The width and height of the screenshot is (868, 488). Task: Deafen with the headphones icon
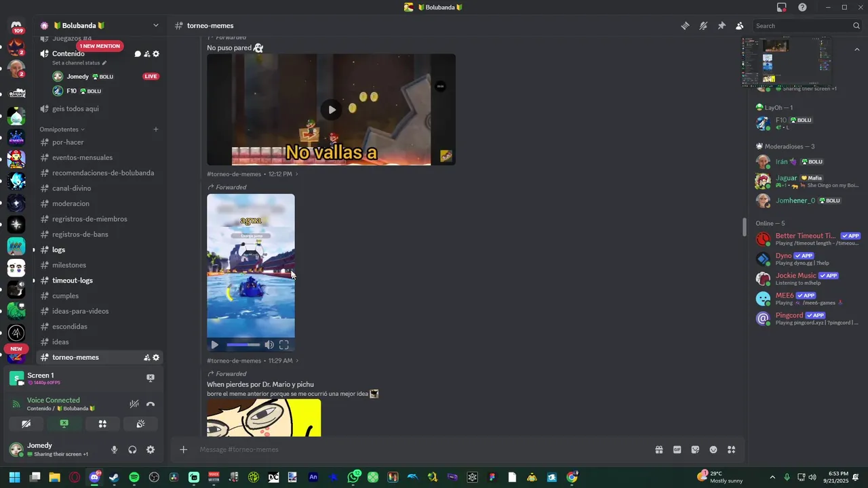click(132, 449)
